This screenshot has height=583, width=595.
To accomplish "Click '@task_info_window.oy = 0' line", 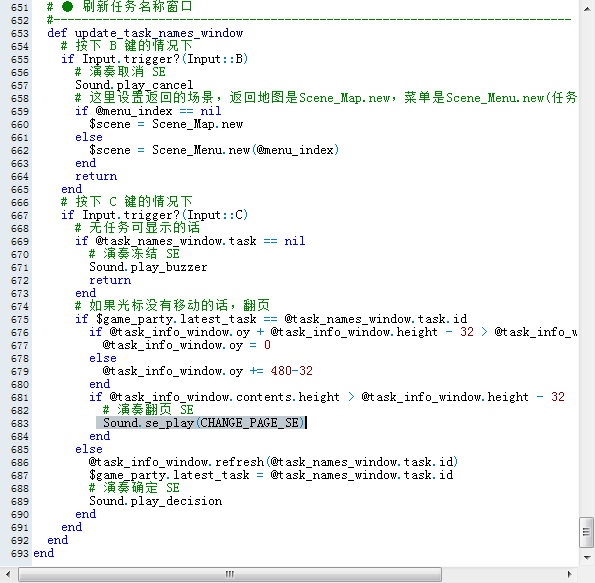I will [x=187, y=345].
